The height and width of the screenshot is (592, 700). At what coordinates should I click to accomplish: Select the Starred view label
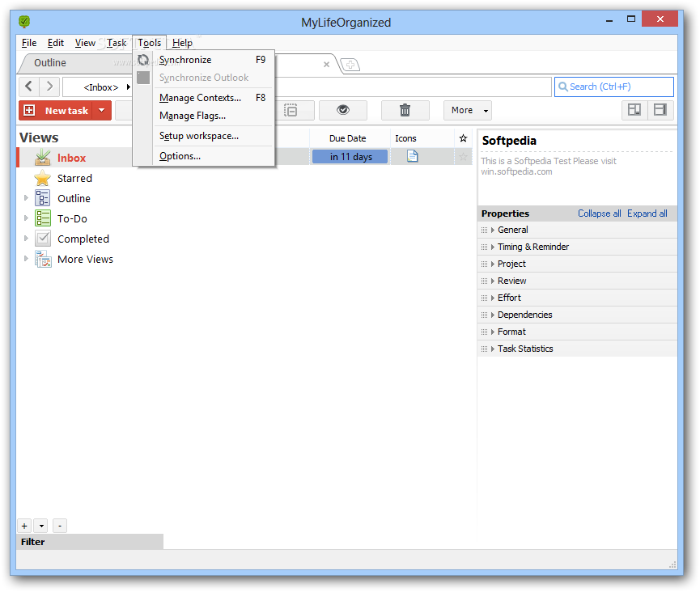74,178
